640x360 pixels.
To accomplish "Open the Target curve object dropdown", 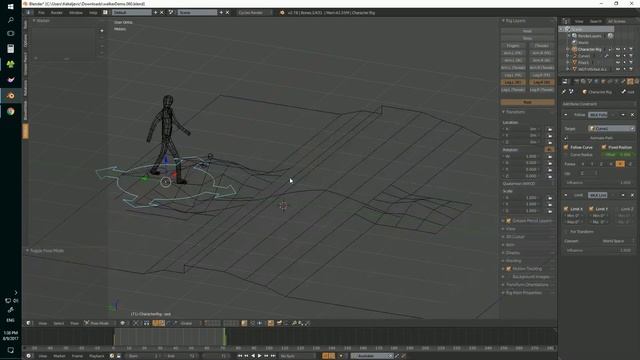I will pyautogui.click(x=611, y=129).
